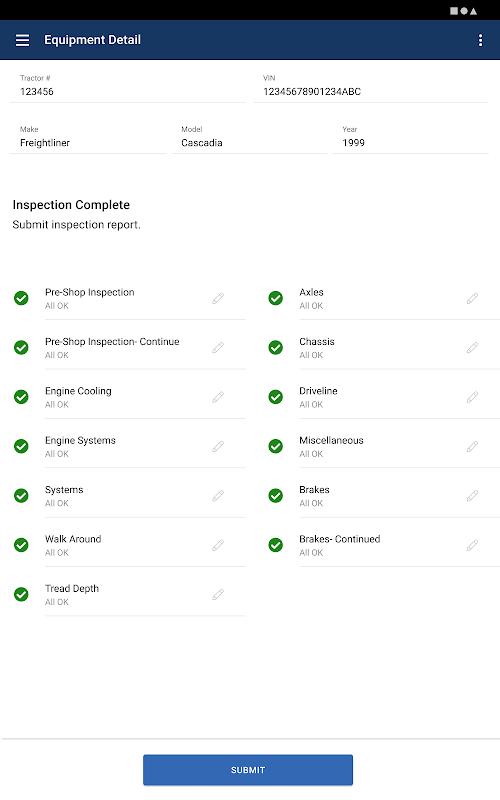Edit the Axles section pencil icon

tap(472, 298)
